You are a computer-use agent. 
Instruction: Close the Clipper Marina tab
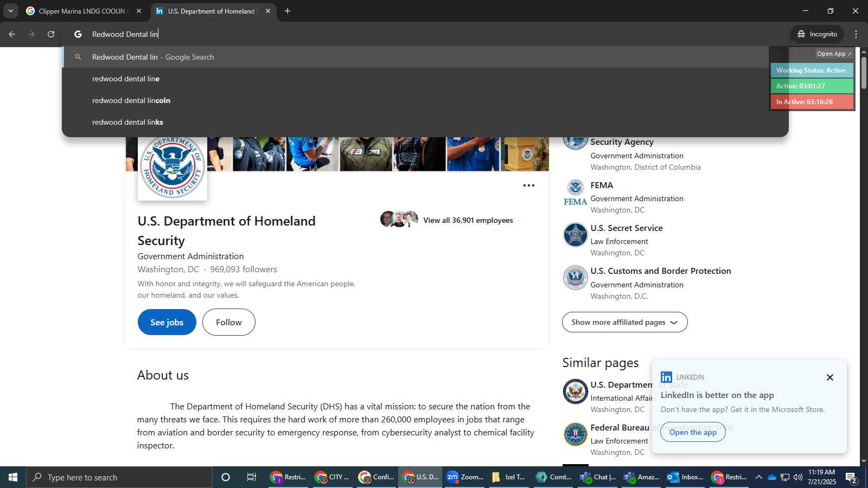(x=139, y=11)
